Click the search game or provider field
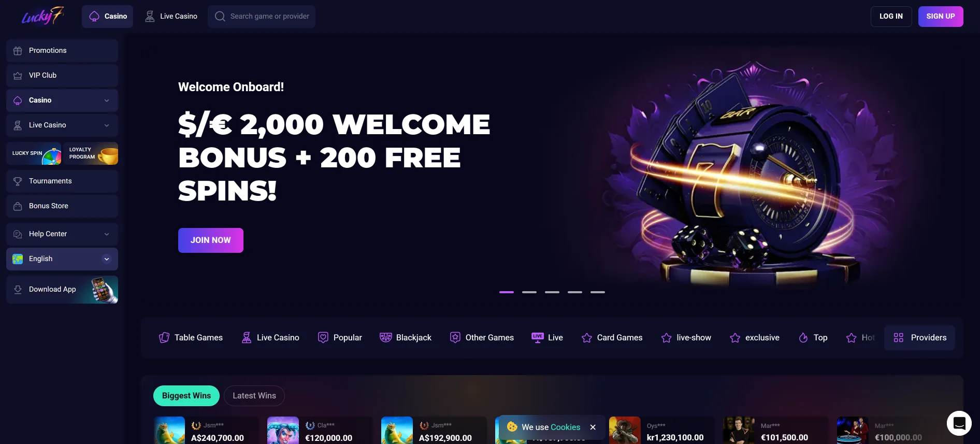This screenshot has width=980, height=444. 262,17
